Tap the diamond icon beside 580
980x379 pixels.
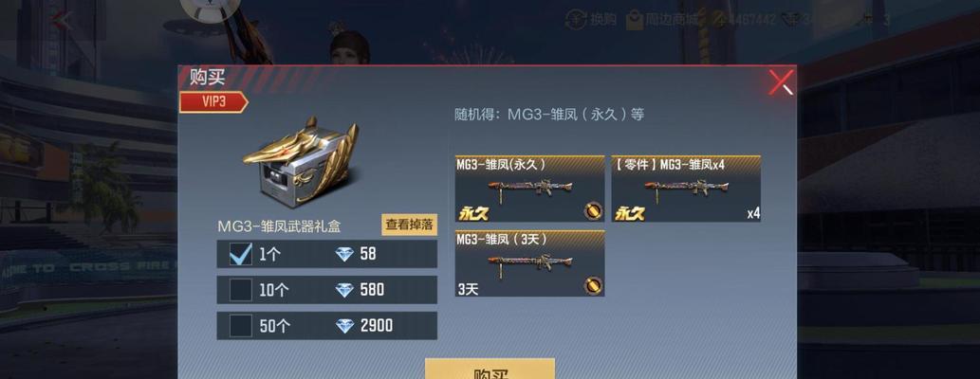pyautogui.click(x=344, y=290)
